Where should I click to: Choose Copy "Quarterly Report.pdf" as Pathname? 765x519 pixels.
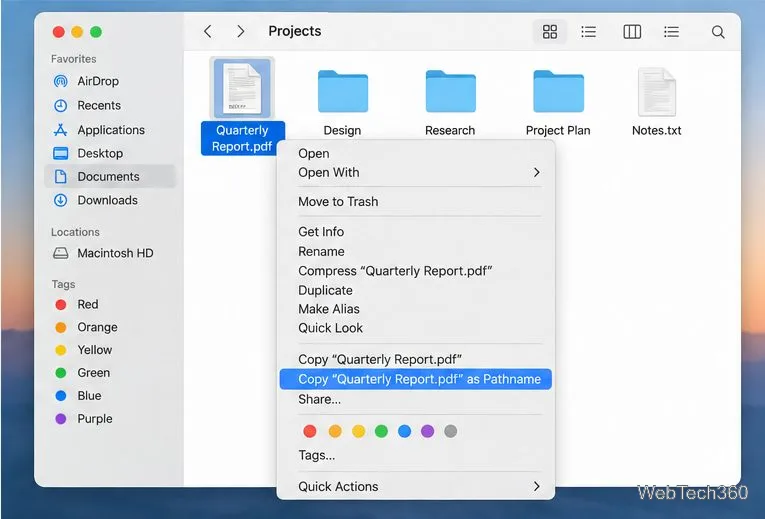click(x=416, y=379)
